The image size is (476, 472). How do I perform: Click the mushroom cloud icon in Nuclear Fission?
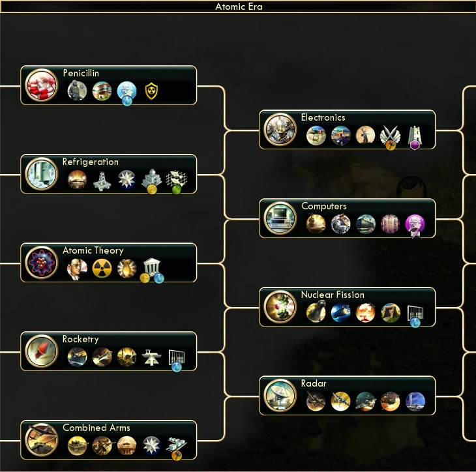[x=365, y=313]
